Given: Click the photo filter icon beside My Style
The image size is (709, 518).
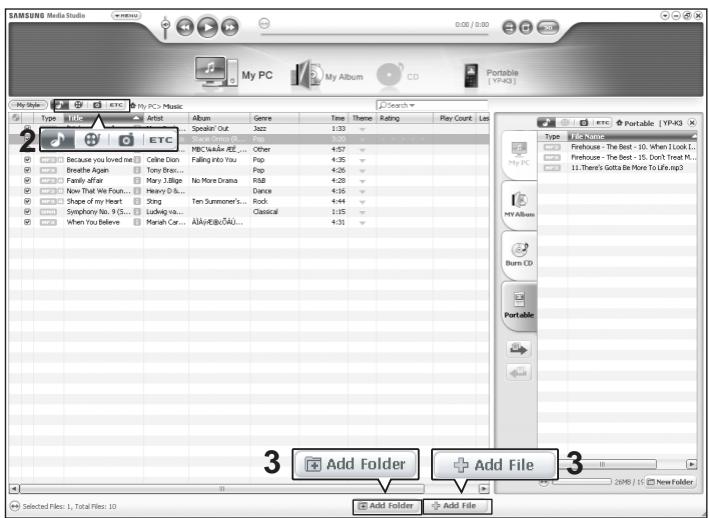Looking at the screenshot, I should click(x=97, y=105).
